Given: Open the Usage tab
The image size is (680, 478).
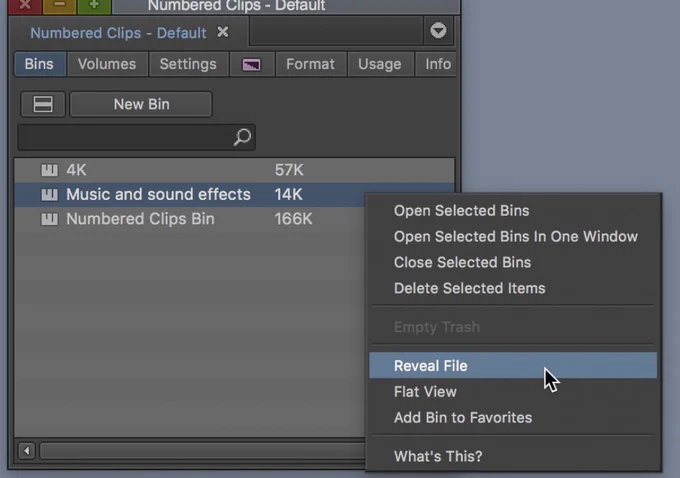Looking at the screenshot, I should pyautogui.click(x=379, y=64).
